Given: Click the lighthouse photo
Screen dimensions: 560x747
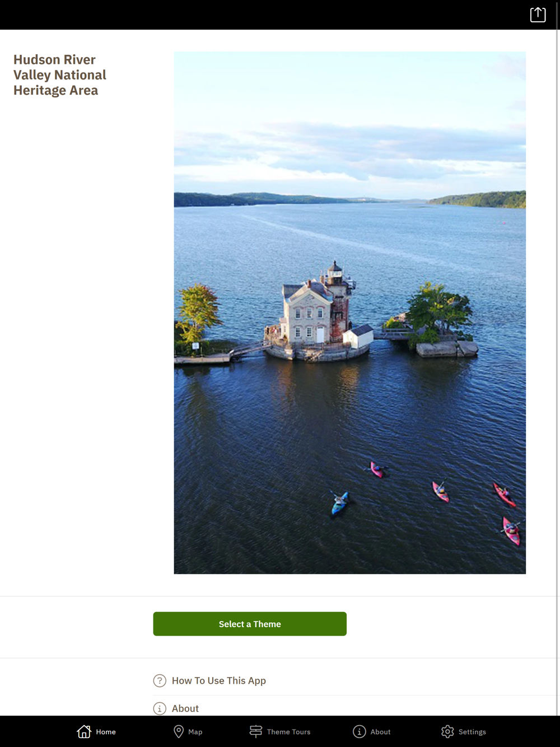Looking at the screenshot, I should coord(350,312).
